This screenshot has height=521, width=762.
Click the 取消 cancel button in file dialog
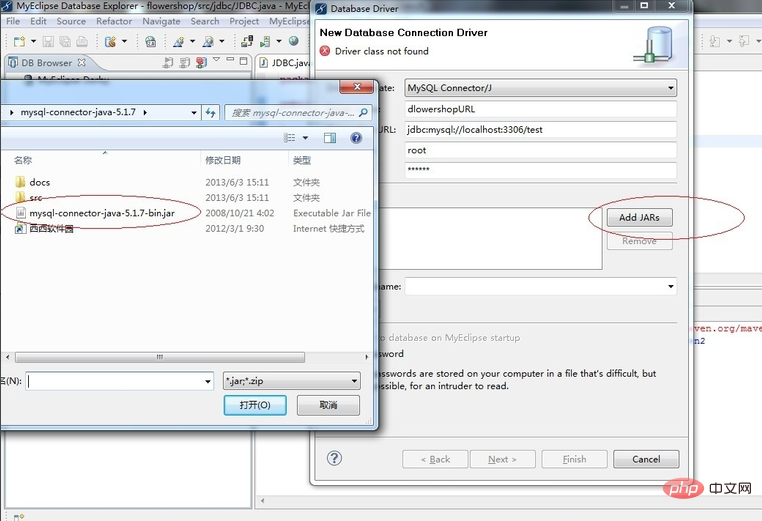coord(329,405)
